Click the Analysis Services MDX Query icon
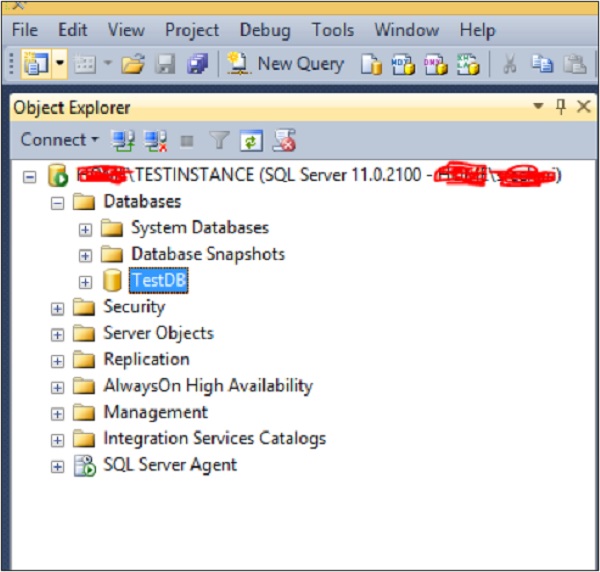The height and width of the screenshot is (572, 600). point(403,65)
